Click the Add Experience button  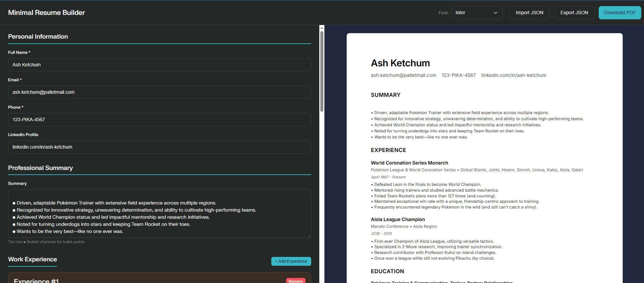pyautogui.click(x=291, y=261)
